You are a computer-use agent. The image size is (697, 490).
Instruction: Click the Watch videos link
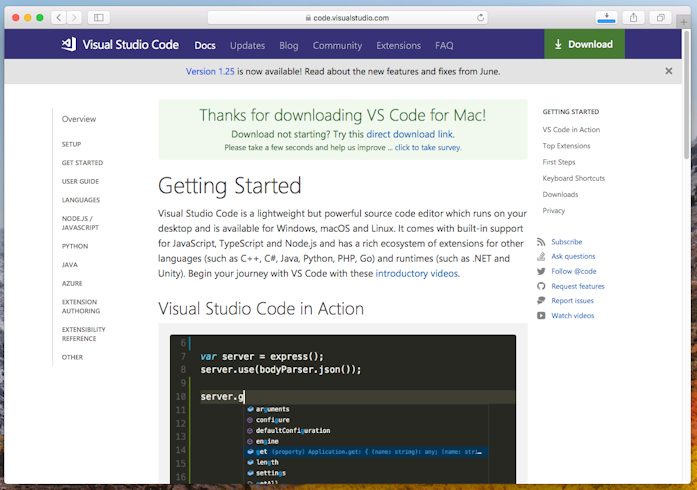coord(573,316)
